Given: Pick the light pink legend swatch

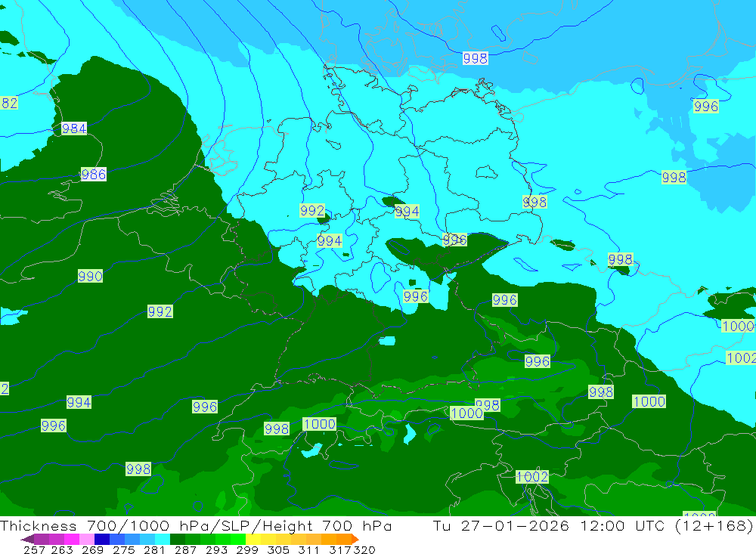Looking at the screenshot, I should [86, 539].
